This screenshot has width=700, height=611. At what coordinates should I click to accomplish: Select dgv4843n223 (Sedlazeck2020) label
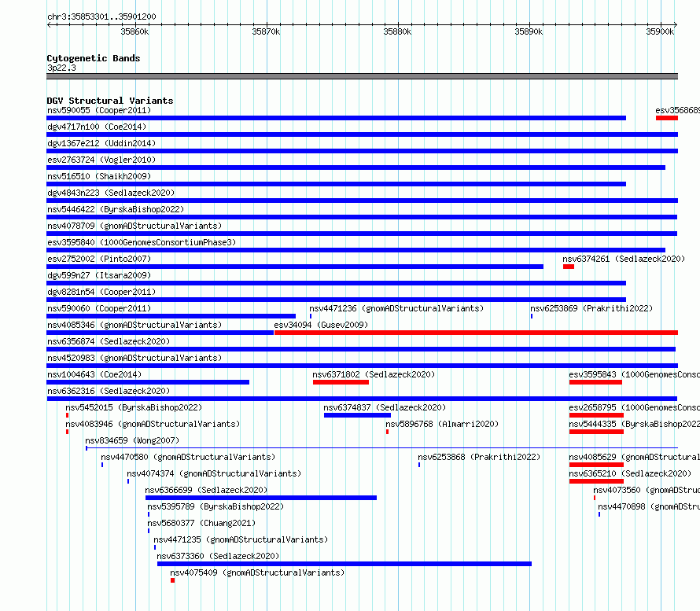(111, 193)
